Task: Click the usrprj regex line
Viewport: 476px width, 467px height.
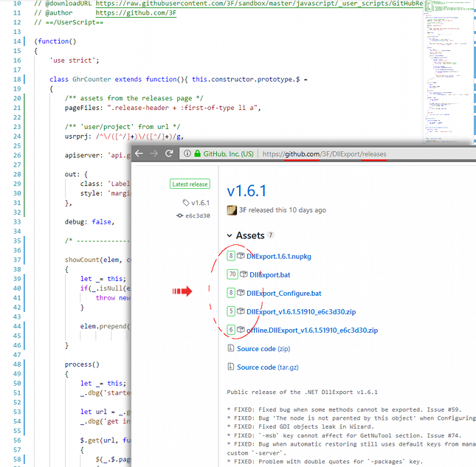Action: (x=124, y=136)
